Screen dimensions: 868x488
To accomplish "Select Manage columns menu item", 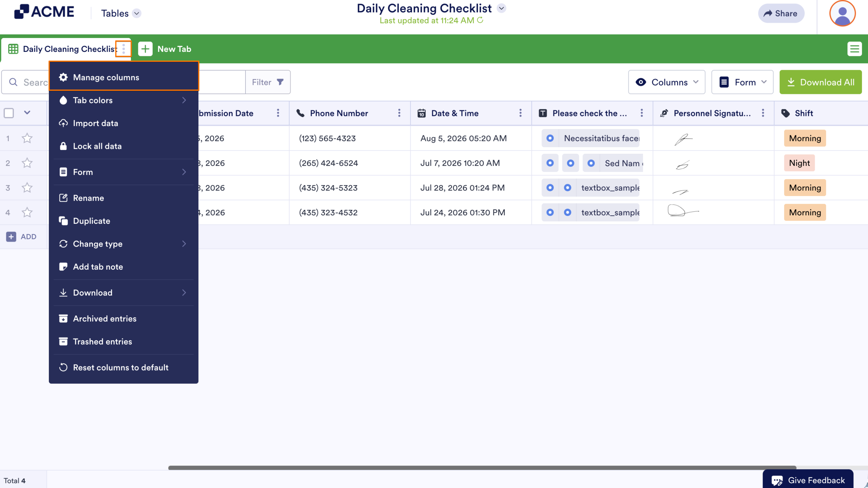I will point(124,77).
